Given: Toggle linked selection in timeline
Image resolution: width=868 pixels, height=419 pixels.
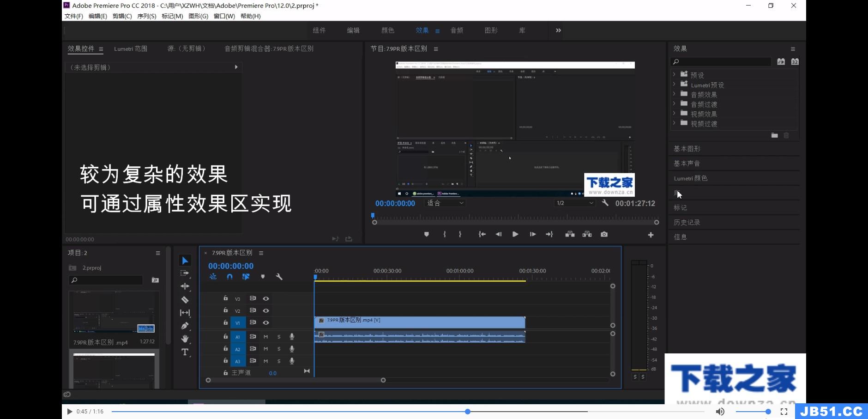Looking at the screenshot, I should (x=246, y=277).
